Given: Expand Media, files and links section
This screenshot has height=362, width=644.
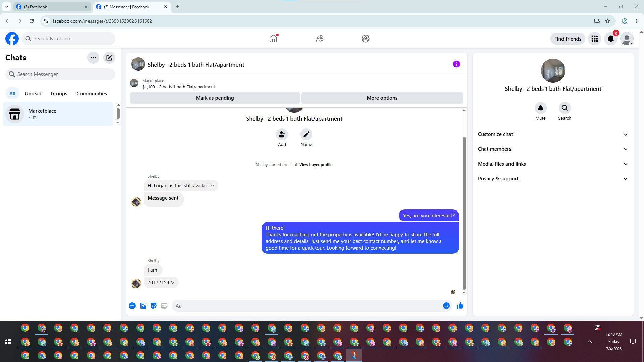Looking at the screenshot, I should point(552,164).
